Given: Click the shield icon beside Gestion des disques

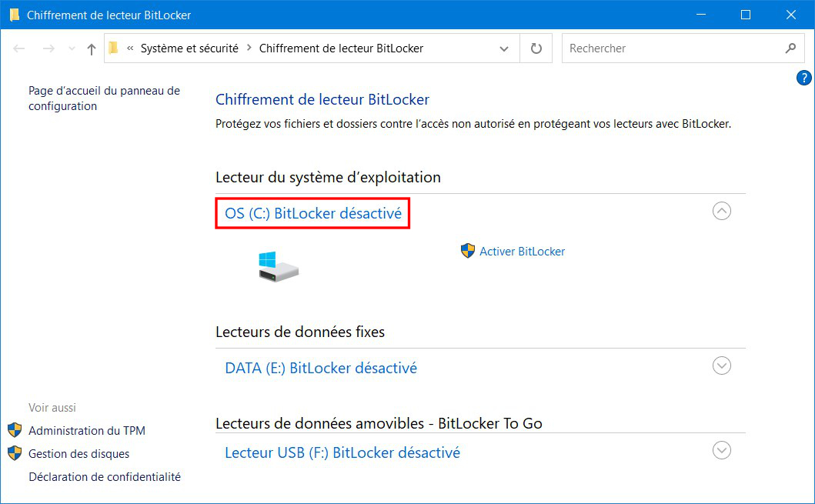Looking at the screenshot, I should 15,453.
